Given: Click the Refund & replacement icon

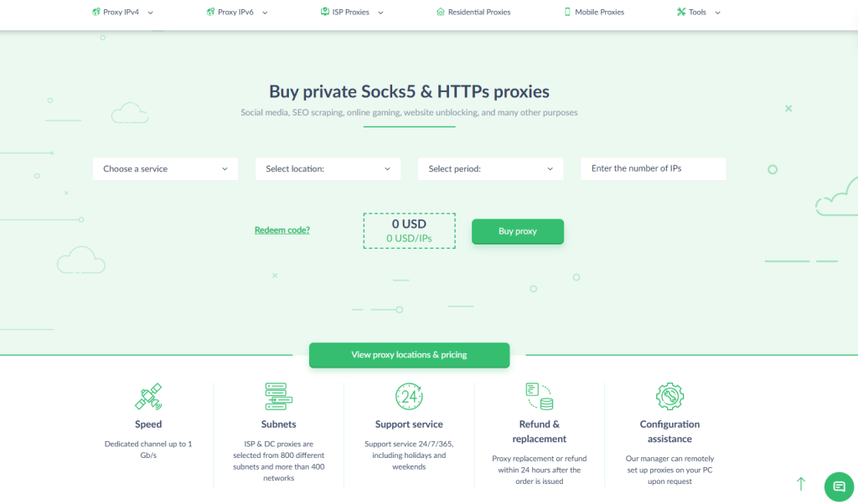Looking at the screenshot, I should [539, 396].
